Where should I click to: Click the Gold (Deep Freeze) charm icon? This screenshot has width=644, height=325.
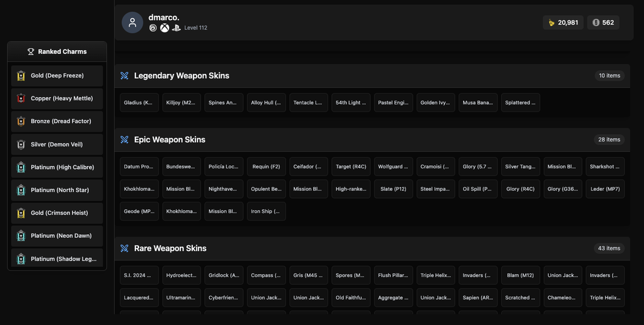(x=21, y=76)
